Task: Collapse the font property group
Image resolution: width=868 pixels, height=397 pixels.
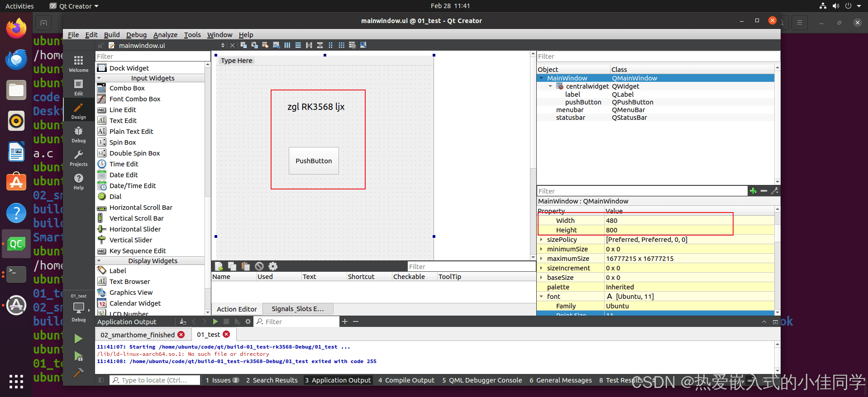Action: 541,297
